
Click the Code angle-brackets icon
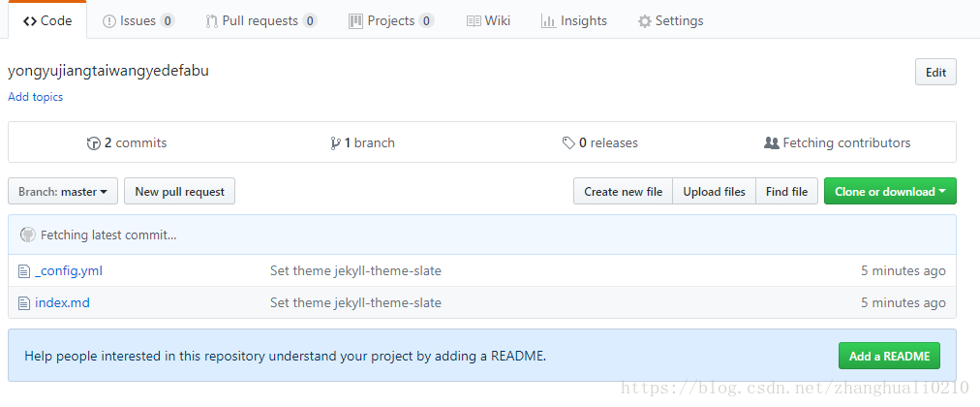tap(29, 21)
